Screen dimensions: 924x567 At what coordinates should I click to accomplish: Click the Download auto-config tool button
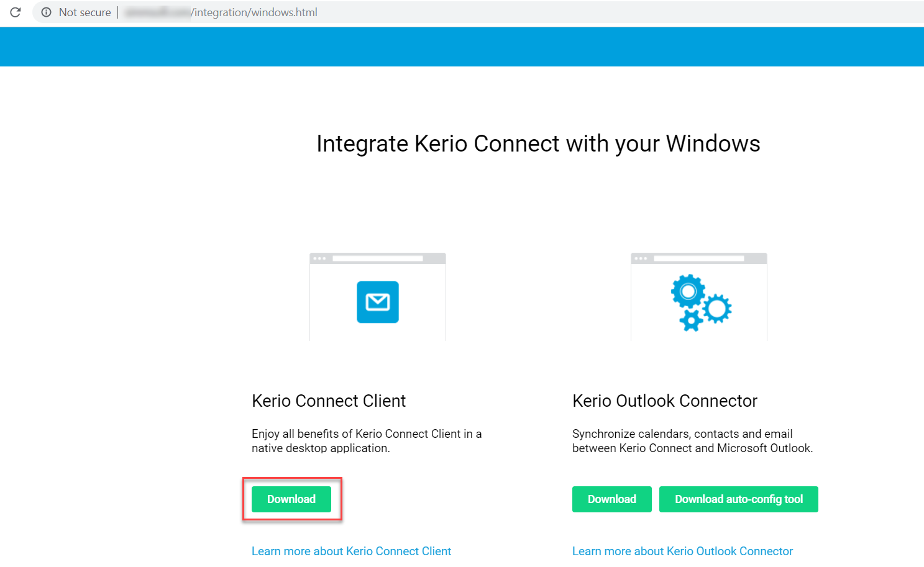point(739,499)
